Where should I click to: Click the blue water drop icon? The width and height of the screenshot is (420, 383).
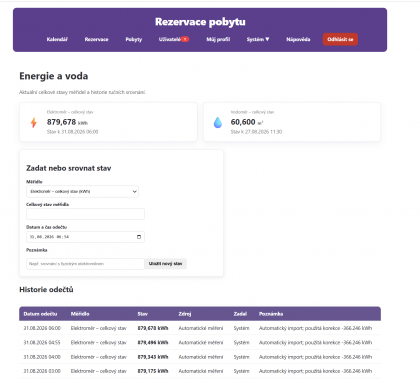point(218,122)
